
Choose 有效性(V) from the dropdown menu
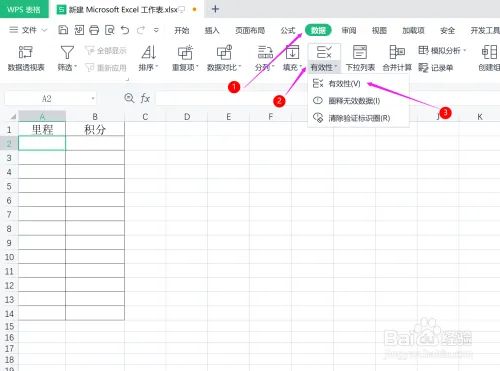click(358, 83)
